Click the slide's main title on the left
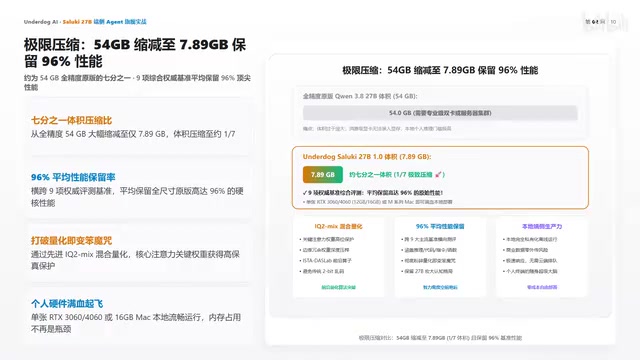The width and height of the screenshot is (640, 360). point(135,53)
